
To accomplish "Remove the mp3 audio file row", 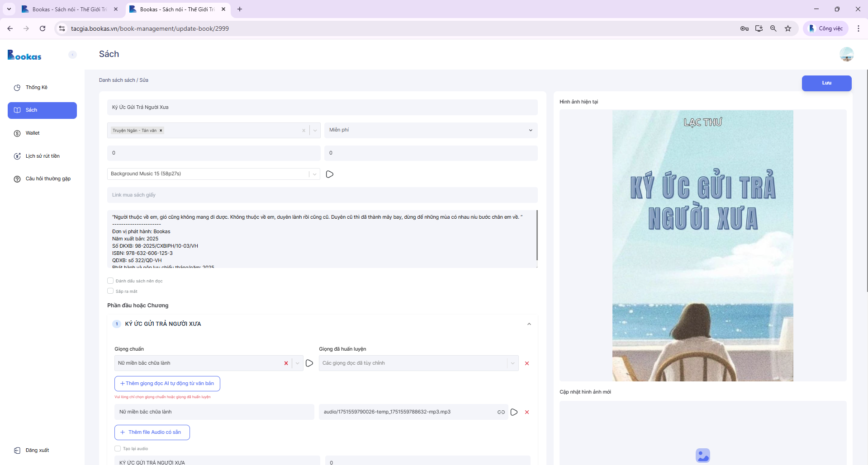I will click(527, 412).
